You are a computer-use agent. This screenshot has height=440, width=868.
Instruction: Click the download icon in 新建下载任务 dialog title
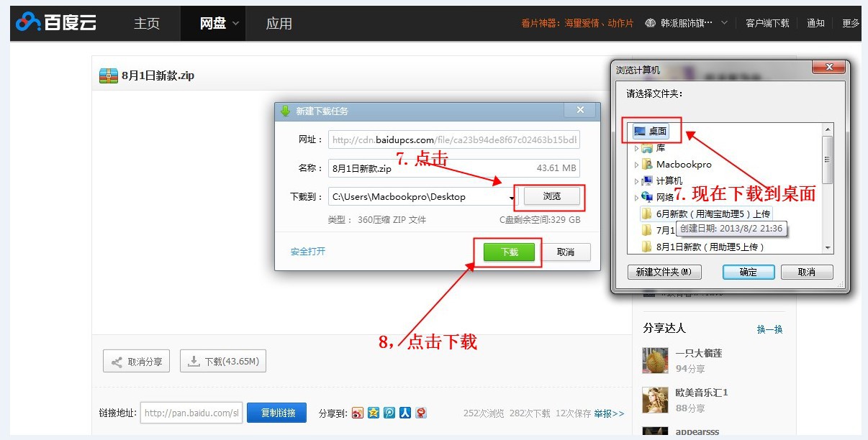click(x=284, y=110)
